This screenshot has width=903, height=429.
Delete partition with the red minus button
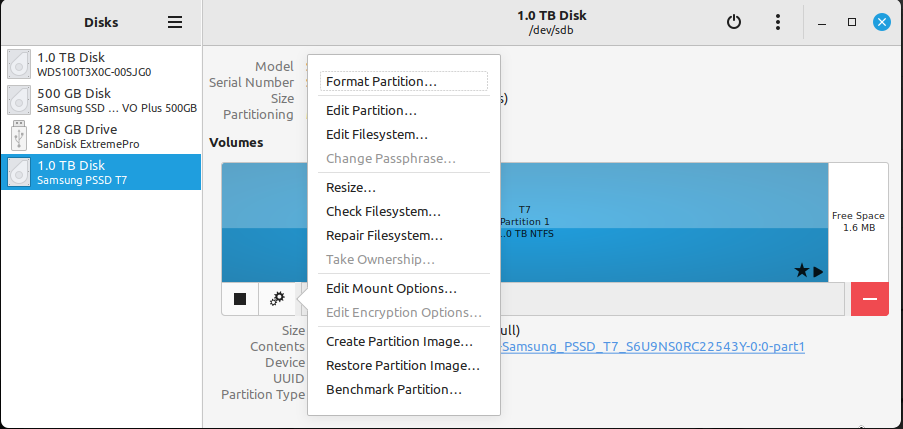click(x=870, y=299)
